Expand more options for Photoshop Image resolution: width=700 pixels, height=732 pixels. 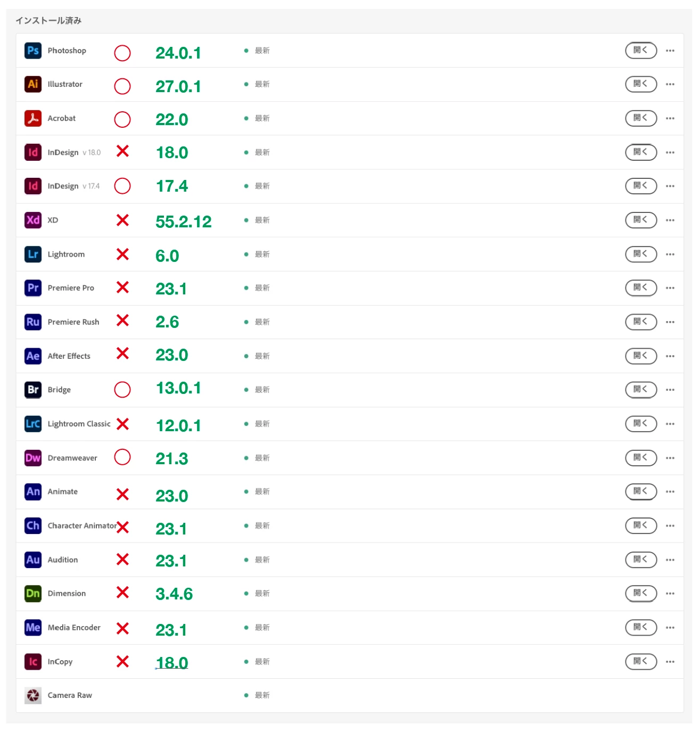coord(670,51)
